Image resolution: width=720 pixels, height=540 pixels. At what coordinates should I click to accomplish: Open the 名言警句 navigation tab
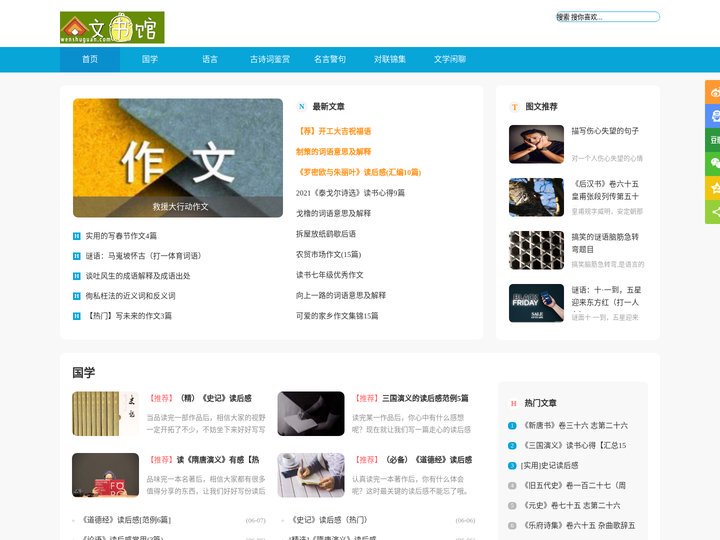coord(330,59)
